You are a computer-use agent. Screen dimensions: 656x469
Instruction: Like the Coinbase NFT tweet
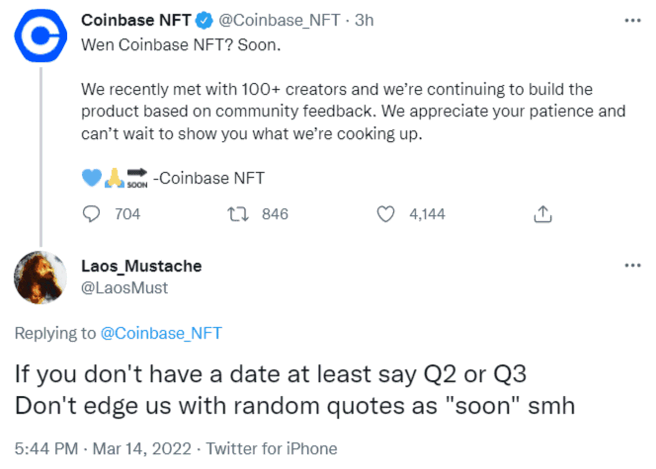point(385,213)
